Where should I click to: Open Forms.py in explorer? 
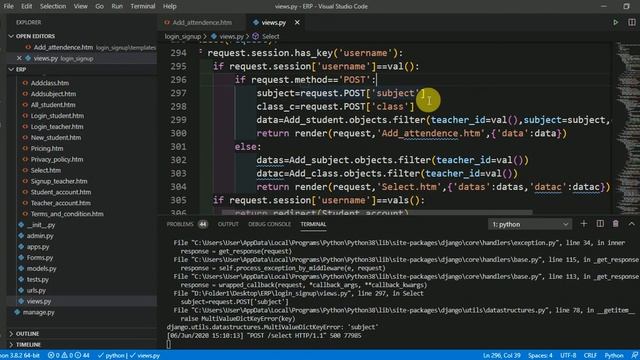[40, 258]
